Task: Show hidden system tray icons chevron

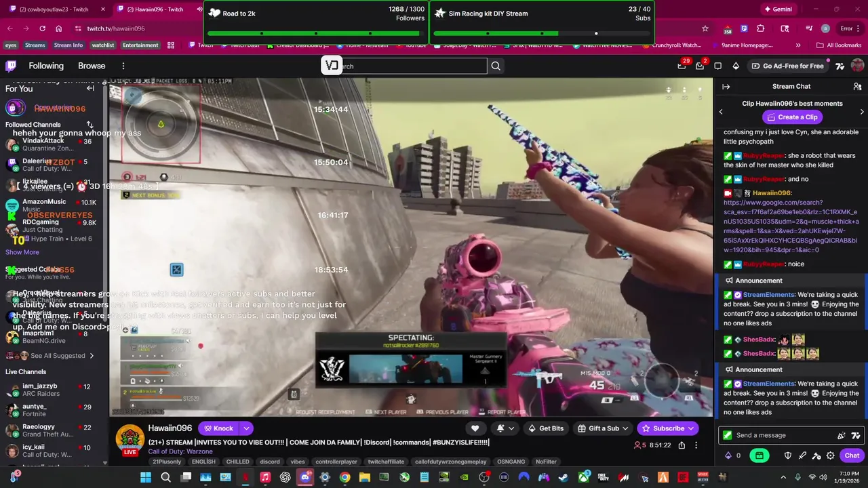Action: click(x=783, y=477)
